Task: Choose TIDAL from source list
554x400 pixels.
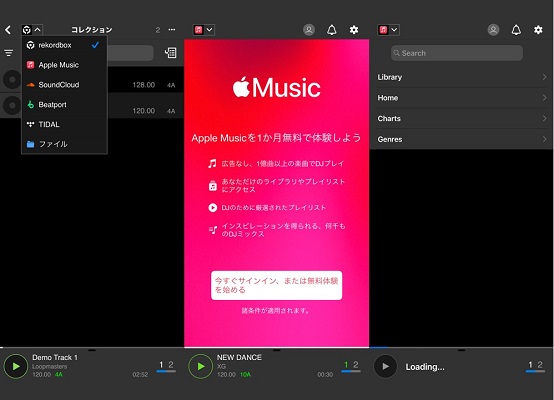Action: pyautogui.click(x=64, y=124)
